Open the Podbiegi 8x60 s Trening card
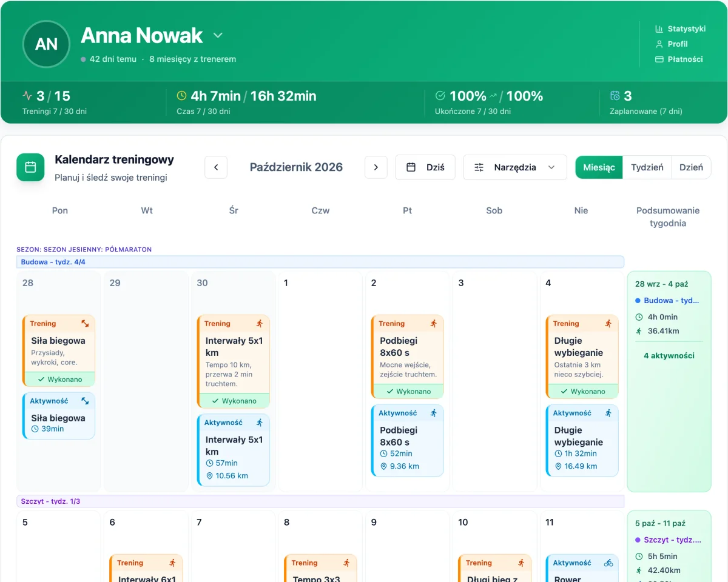The width and height of the screenshot is (728, 582). point(408,357)
